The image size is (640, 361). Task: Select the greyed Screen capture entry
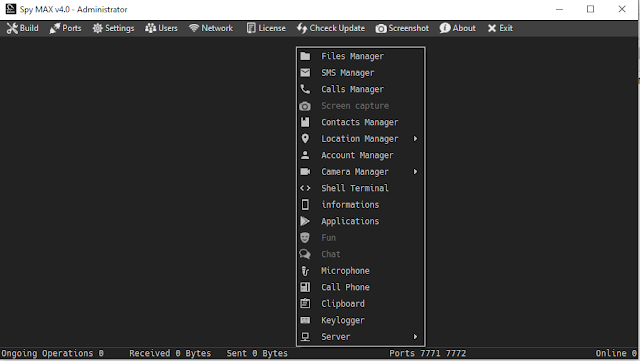(360, 106)
